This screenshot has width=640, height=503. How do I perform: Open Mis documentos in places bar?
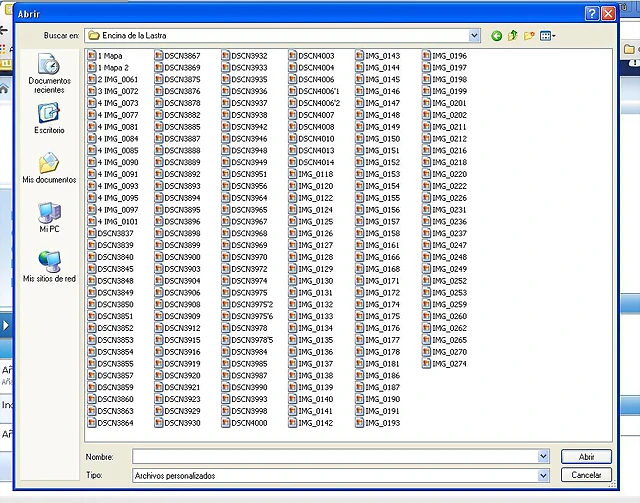[49, 168]
